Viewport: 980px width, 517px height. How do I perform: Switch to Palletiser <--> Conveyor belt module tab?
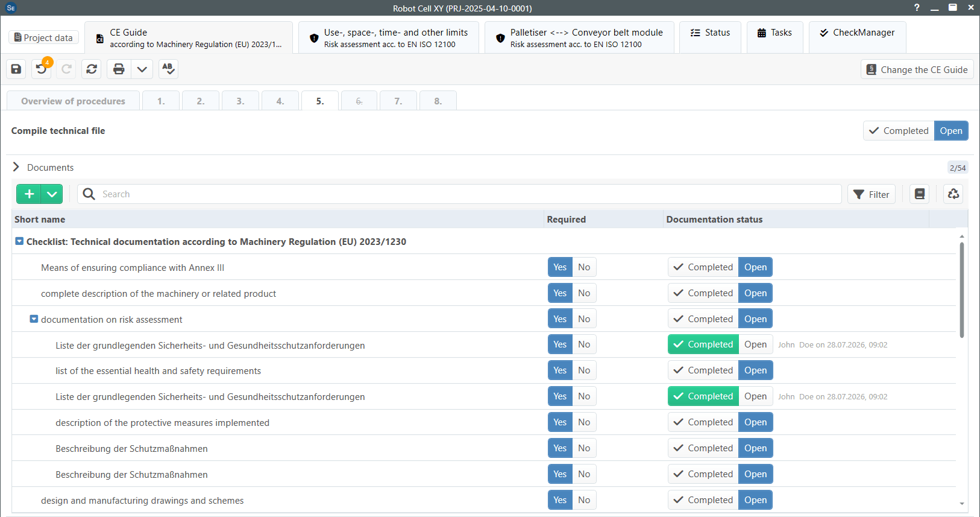[x=579, y=38]
